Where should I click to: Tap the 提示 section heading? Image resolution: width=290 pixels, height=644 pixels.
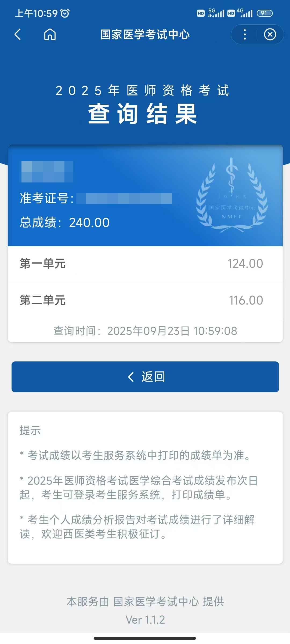(30, 430)
